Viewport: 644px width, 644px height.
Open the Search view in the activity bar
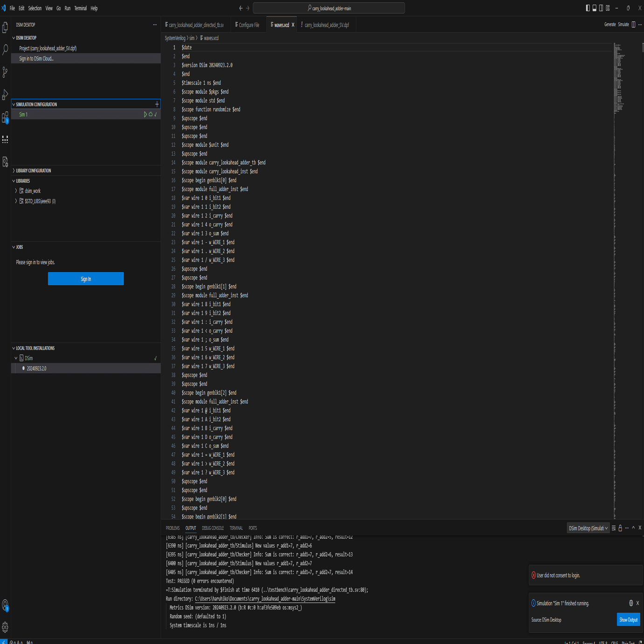5,49
